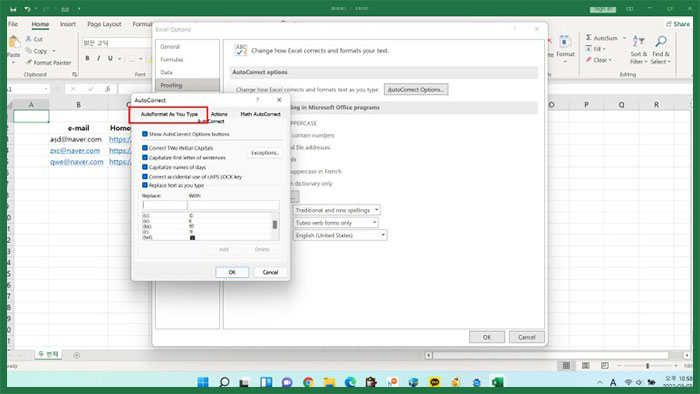Expand the AutoSum dropdown arrow
The width and height of the screenshot is (700, 394).
[624, 38]
